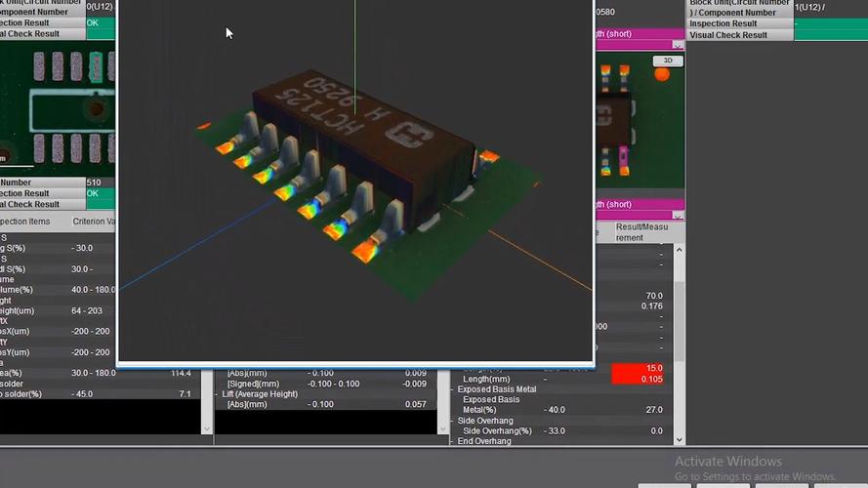
Task: Click the '- 40.0' criterion value
Action: [x=555, y=410]
